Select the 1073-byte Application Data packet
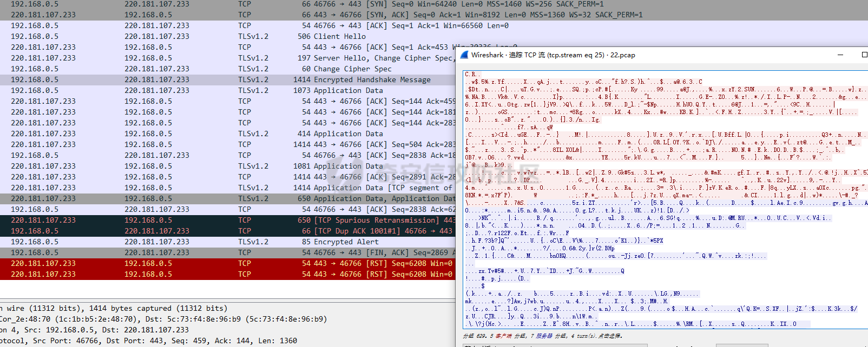 [x=228, y=90]
